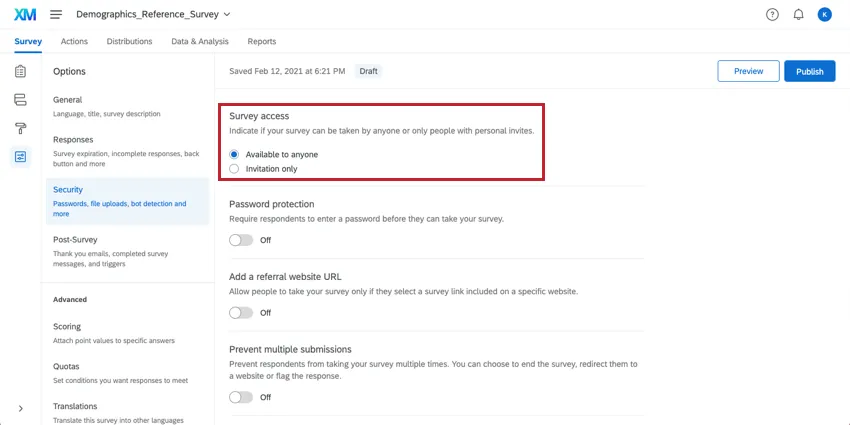
Task: Open the Help question mark icon
Action: 772,14
